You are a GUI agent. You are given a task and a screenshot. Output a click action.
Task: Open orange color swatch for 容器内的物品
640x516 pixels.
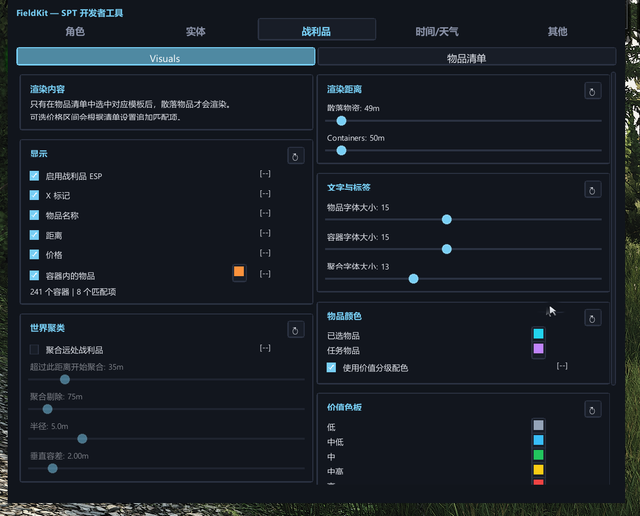[239, 272]
